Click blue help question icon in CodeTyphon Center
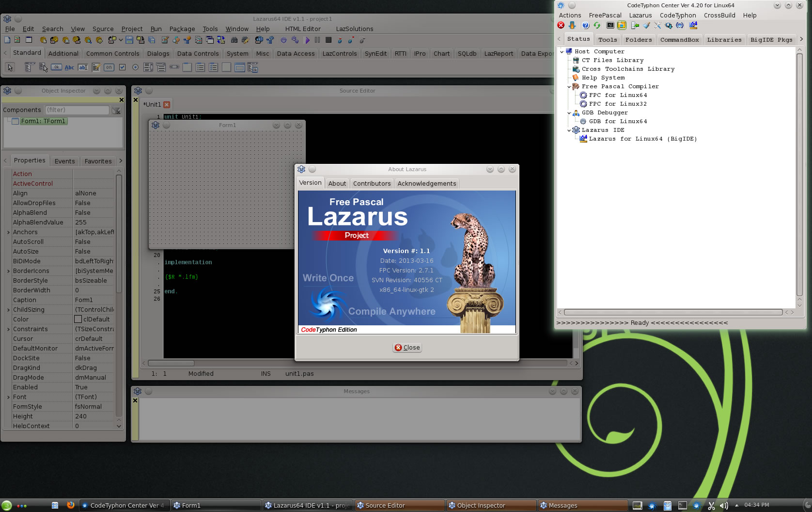 pyautogui.click(x=586, y=25)
